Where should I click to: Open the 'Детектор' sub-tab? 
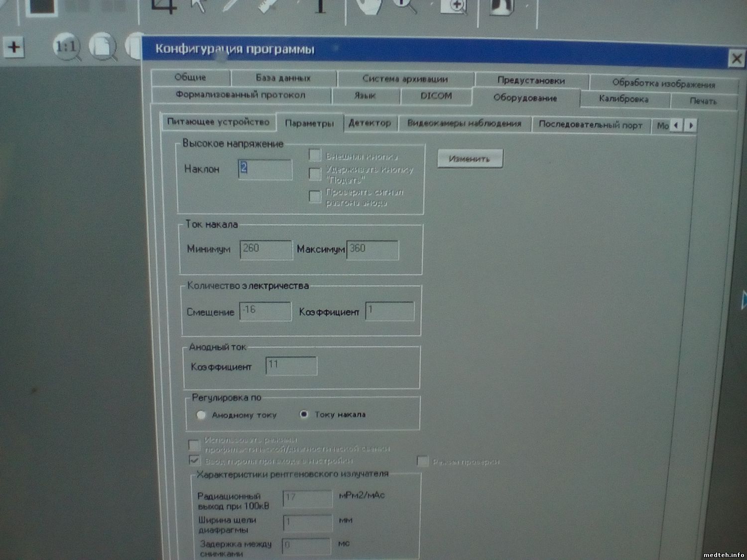[370, 123]
